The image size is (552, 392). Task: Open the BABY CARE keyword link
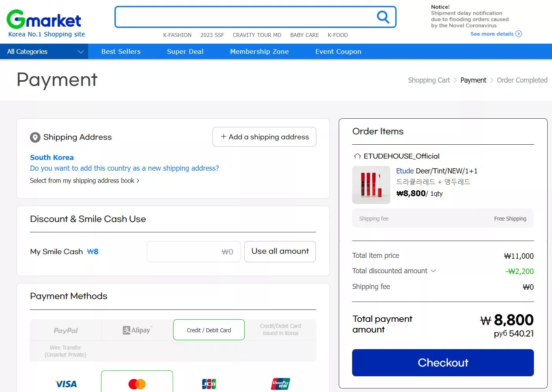pos(305,35)
